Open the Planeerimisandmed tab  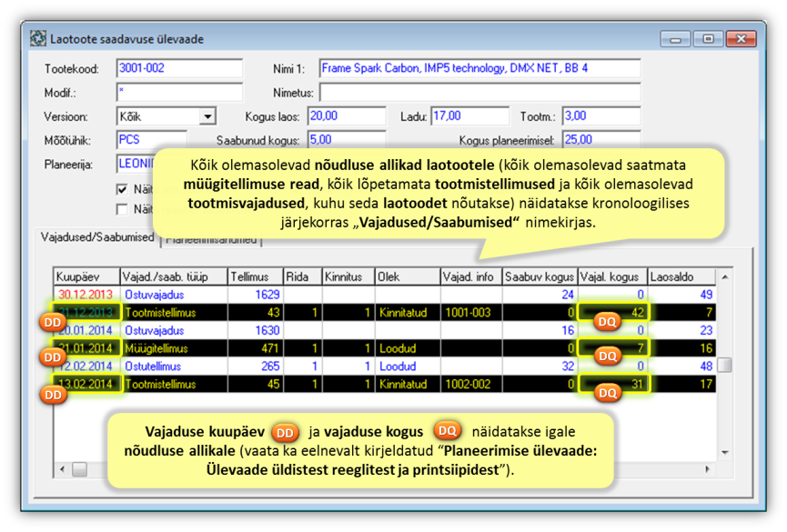(211, 240)
